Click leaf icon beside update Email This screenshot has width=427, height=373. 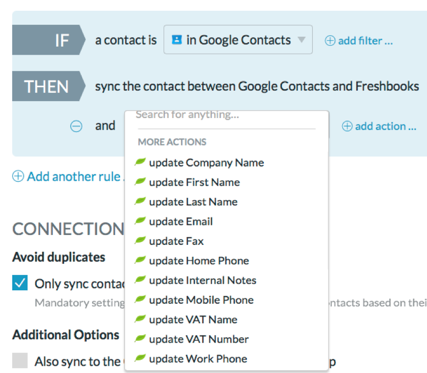coord(140,221)
